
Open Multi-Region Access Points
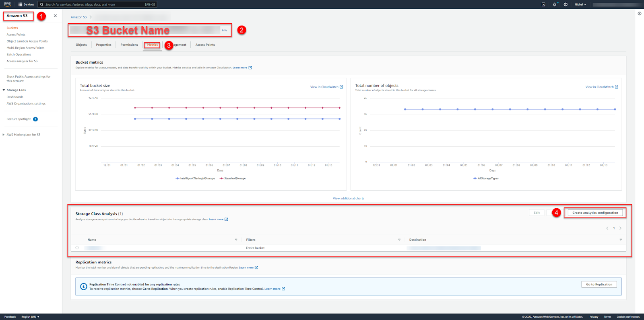pyautogui.click(x=25, y=48)
